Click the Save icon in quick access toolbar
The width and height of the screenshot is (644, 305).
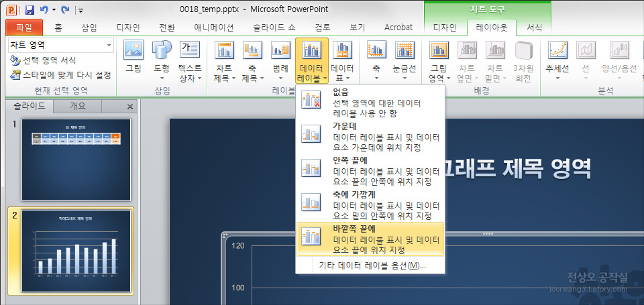pos(29,9)
